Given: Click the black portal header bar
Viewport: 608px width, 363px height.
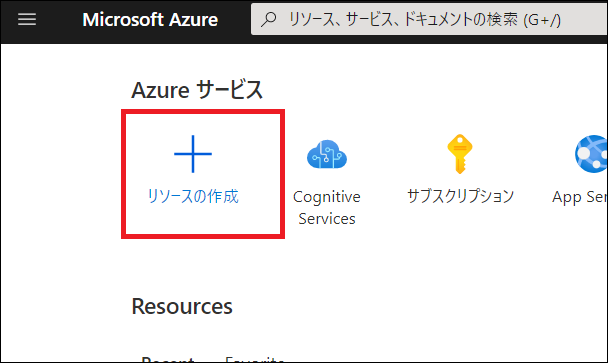Looking at the screenshot, I should click(x=304, y=21).
